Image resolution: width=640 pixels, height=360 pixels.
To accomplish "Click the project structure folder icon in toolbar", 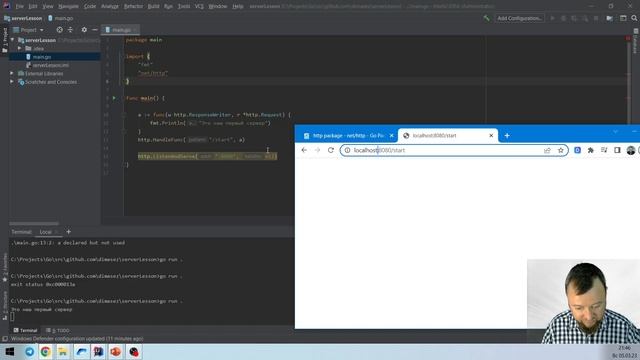I will 609,18.
